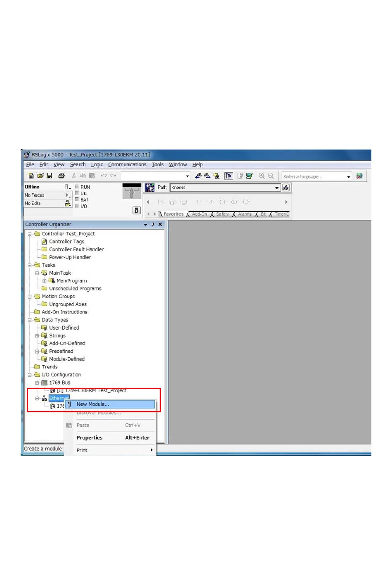Click the Cut scissors icon
Screen dimensions: 392x573
[x=73, y=176]
